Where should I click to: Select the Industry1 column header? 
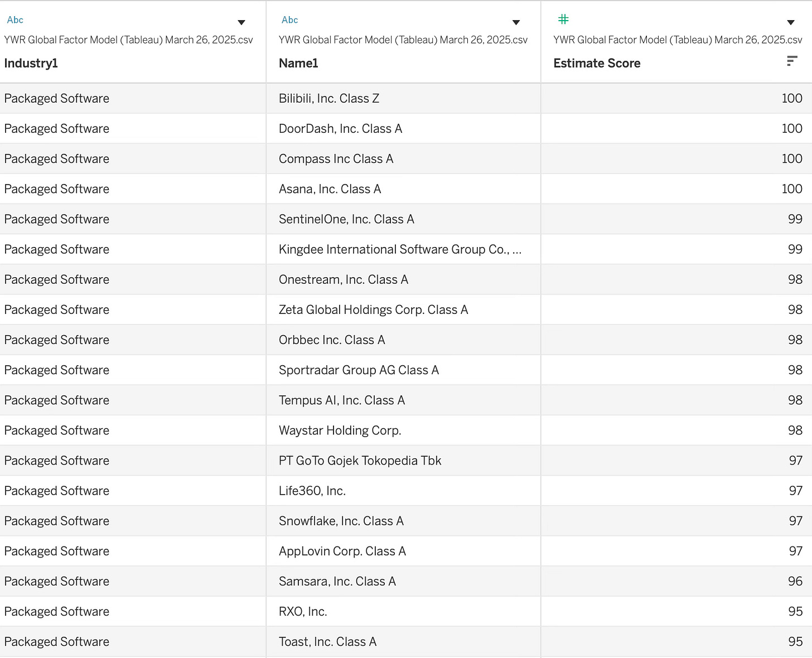tap(31, 63)
